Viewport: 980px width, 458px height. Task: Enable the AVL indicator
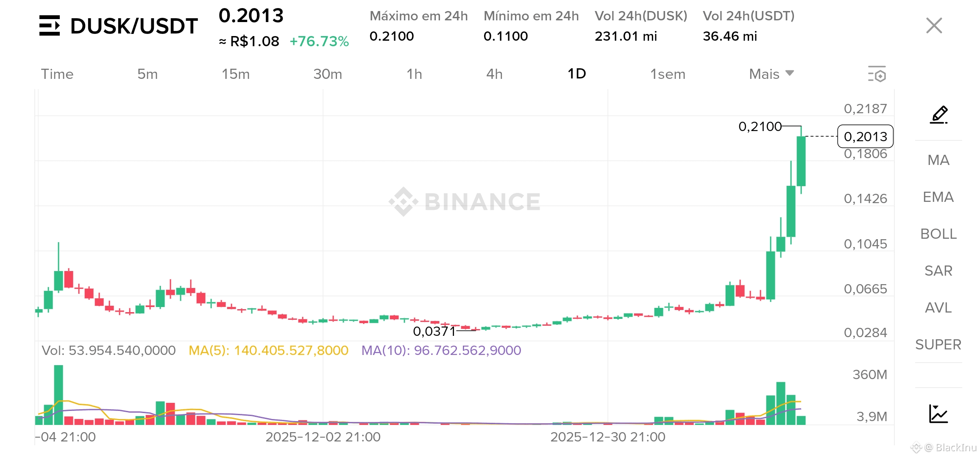(x=938, y=307)
